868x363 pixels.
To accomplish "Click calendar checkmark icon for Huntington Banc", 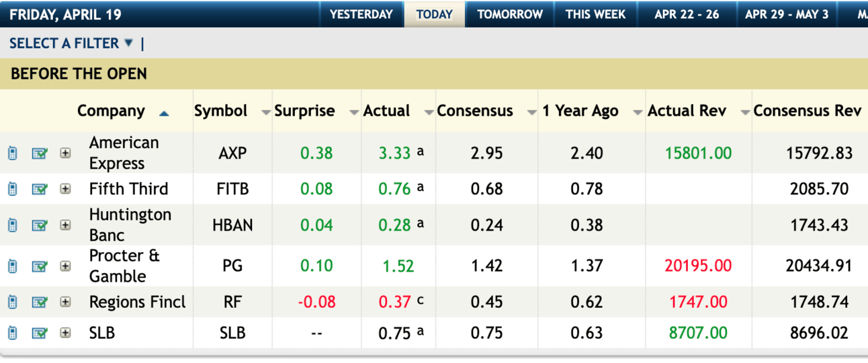I will pos(40,225).
